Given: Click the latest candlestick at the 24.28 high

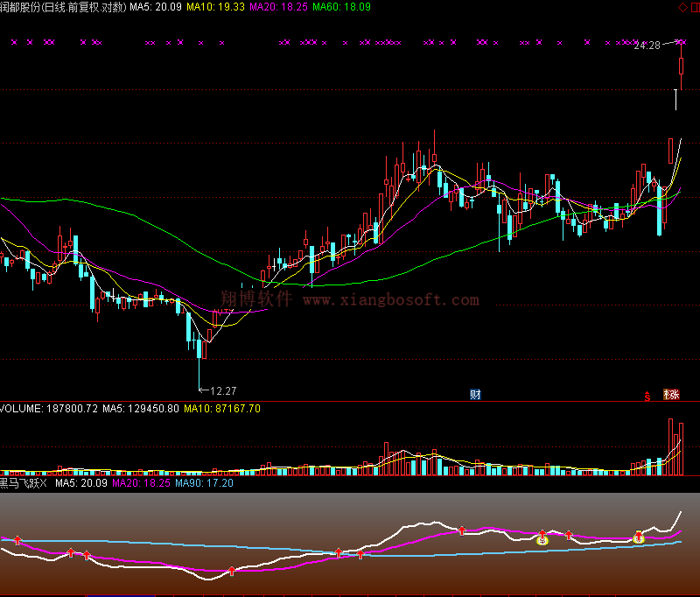Looking at the screenshot, I should click(x=682, y=65).
